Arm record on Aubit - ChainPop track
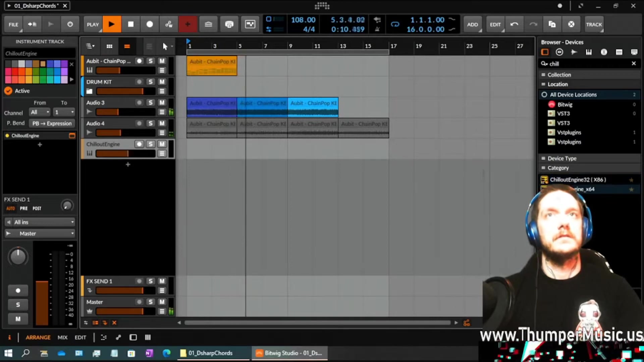 139,61
